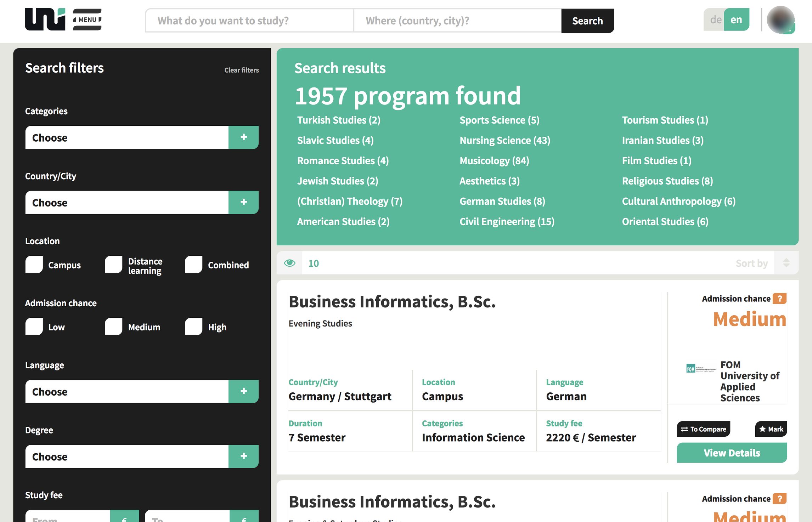The height and width of the screenshot is (522, 812).
Task: Enable the Medium admission chance checkbox
Action: tap(114, 327)
